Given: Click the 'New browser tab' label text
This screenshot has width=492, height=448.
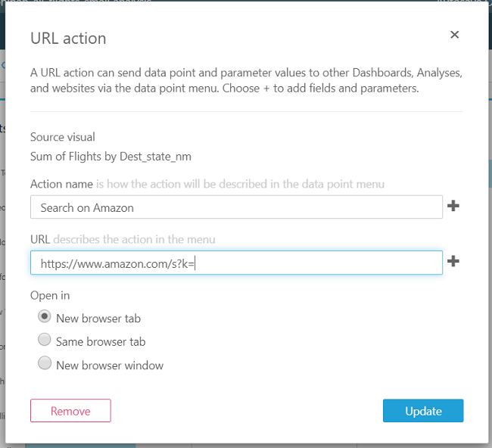Looking at the screenshot, I should coord(98,319).
